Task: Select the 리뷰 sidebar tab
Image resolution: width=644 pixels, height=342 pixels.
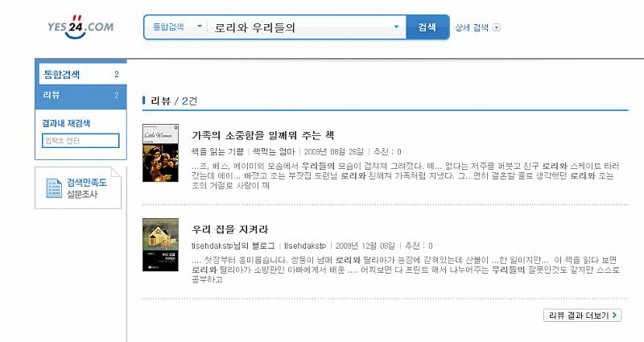Action: 81,95
